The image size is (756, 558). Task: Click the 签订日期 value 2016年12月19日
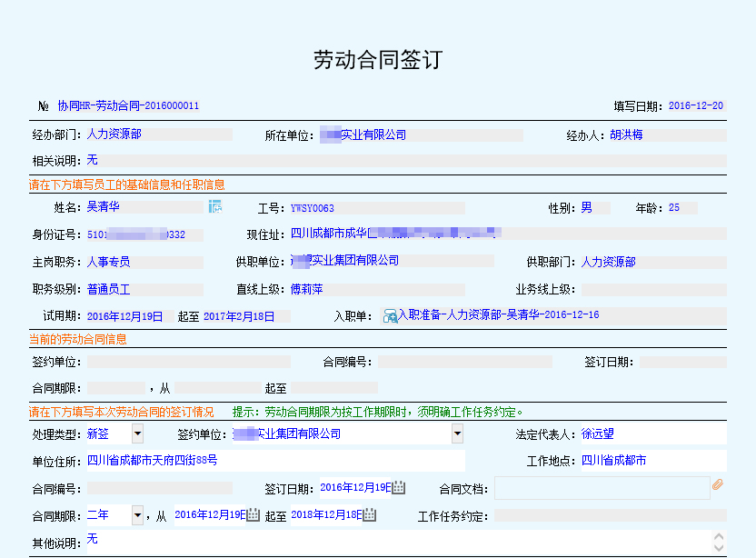[355, 488]
